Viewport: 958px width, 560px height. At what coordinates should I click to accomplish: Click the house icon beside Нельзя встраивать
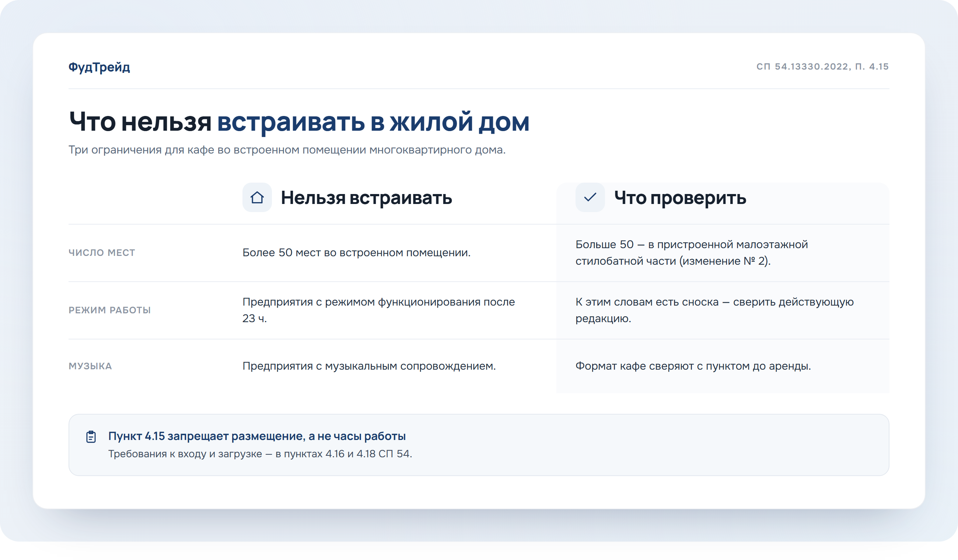[257, 197]
